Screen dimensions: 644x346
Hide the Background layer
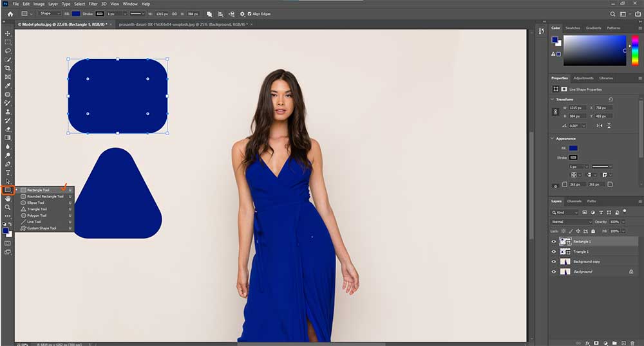tap(554, 272)
